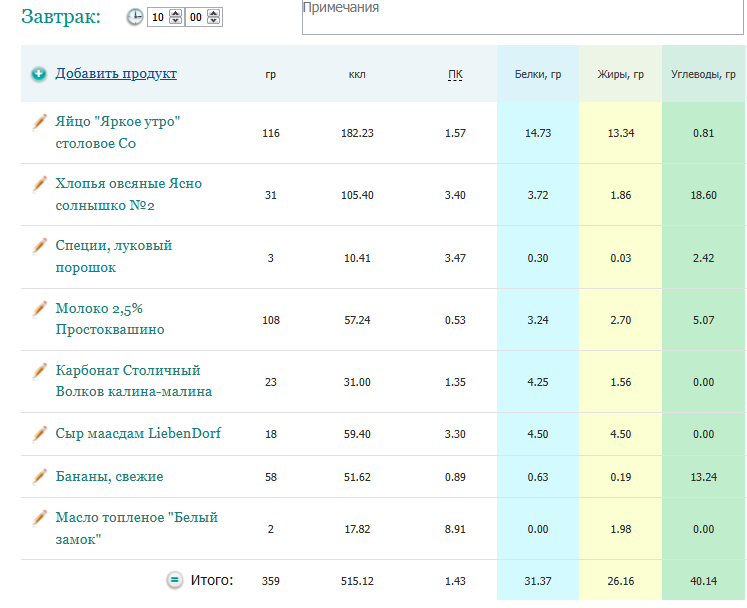Select bananas carbs value 13.24
Viewport: 747px width, 608px height.
point(703,477)
